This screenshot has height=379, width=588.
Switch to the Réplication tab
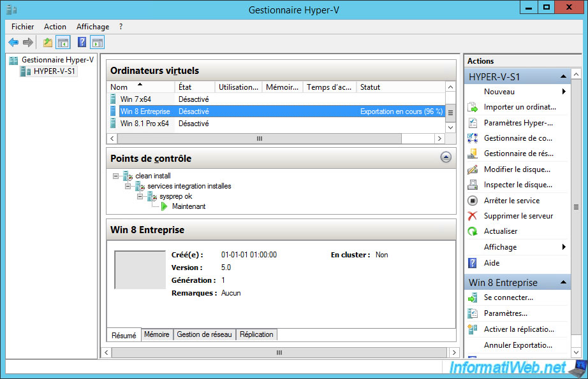coord(256,334)
